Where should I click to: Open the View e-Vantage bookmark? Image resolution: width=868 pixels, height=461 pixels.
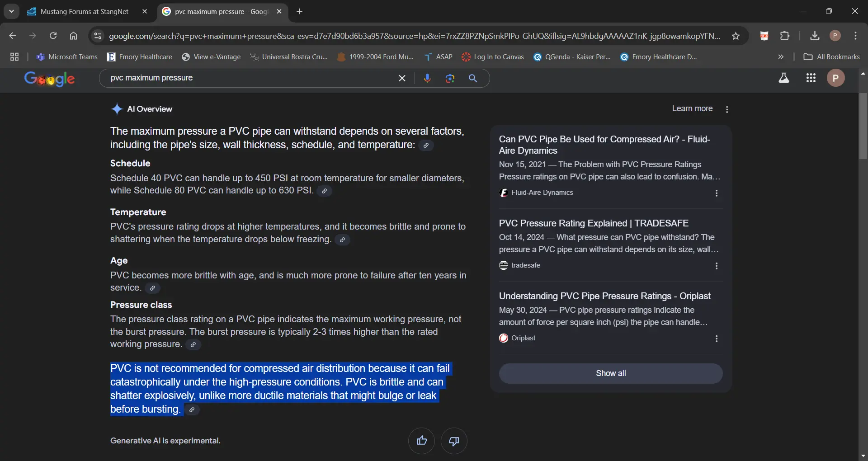tap(211, 56)
